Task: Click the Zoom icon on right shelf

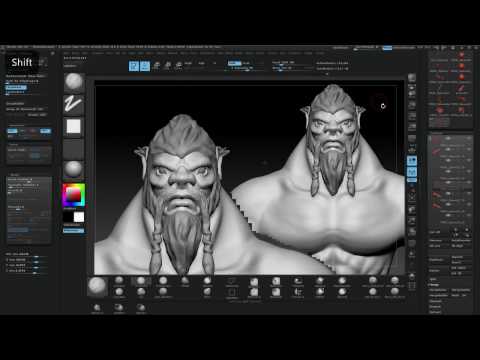Action: click(x=412, y=105)
